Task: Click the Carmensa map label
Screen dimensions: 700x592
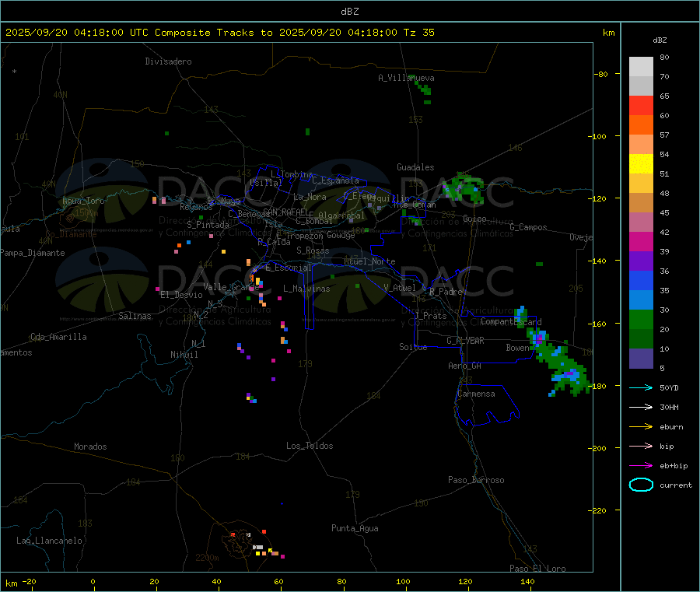Action: 476,394
